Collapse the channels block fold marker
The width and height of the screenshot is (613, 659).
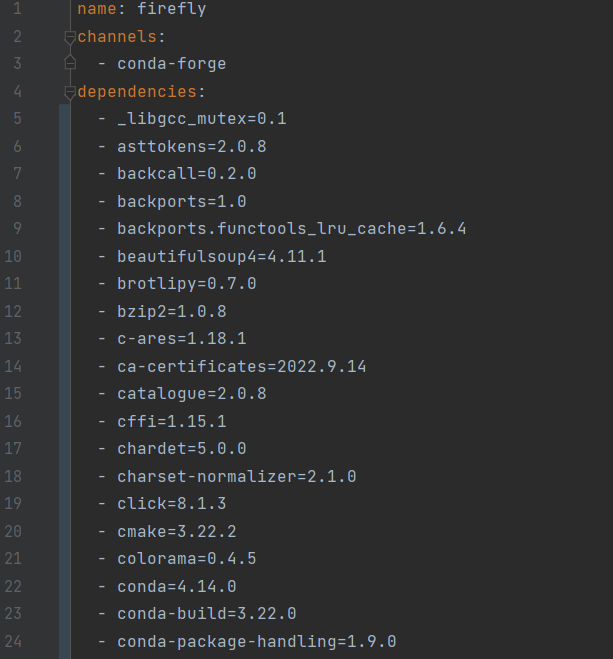tap(70, 37)
